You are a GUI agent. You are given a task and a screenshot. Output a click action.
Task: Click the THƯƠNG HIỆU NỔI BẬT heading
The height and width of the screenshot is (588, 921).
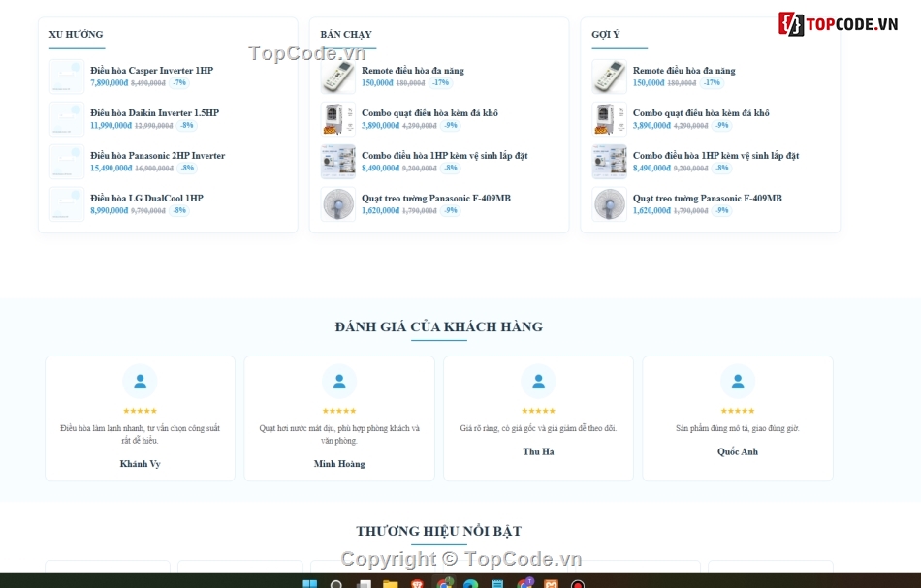pyautogui.click(x=439, y=531)
